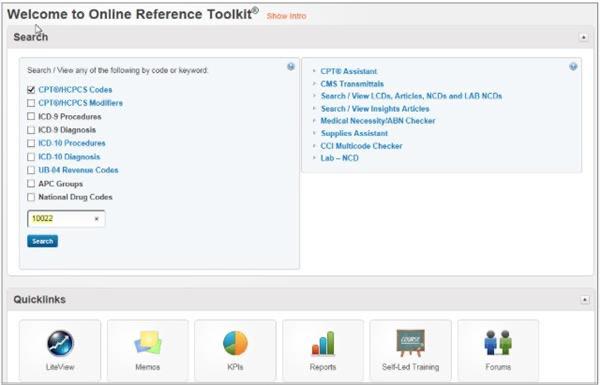Click the Self-Led Training label text
Viewport: 600px width, 385px height.
(410, 367)
